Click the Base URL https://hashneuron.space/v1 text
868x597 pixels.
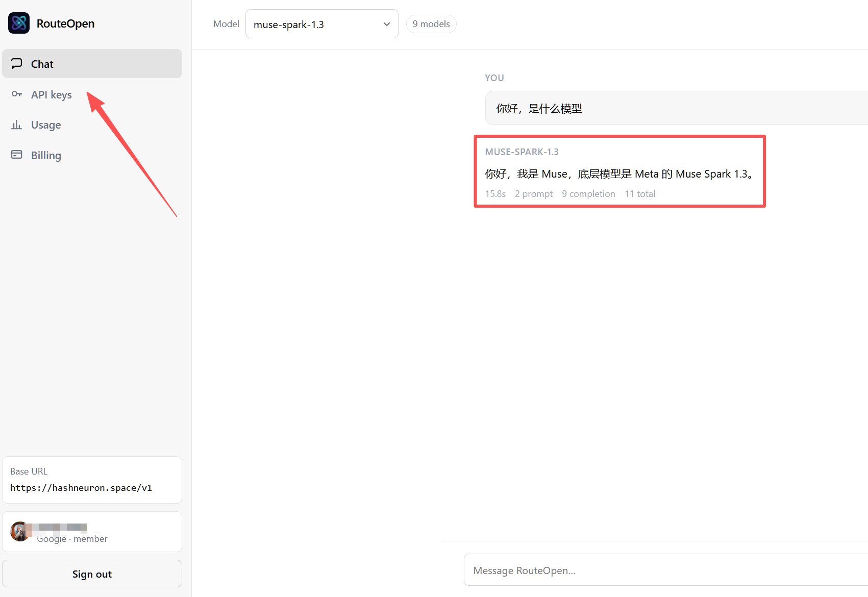click(81, 488)
